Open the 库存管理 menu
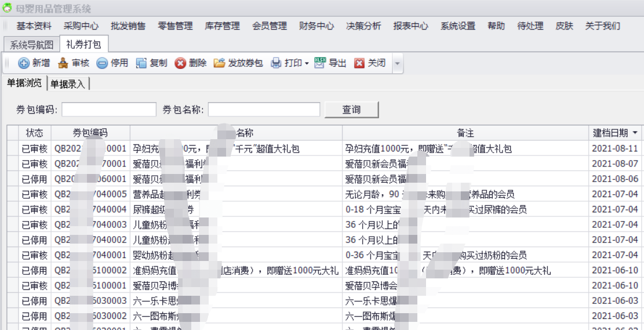The width and height of the screenshot is (644, 330). click(222, 26)
